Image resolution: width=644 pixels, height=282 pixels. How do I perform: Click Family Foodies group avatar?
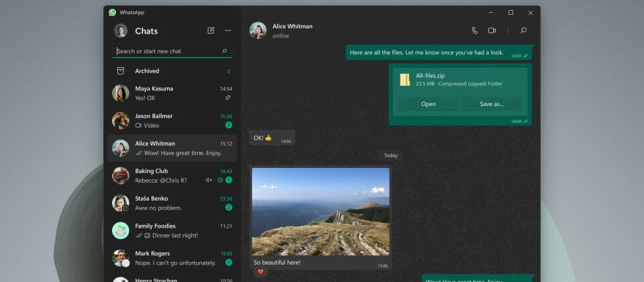(121, 230)
